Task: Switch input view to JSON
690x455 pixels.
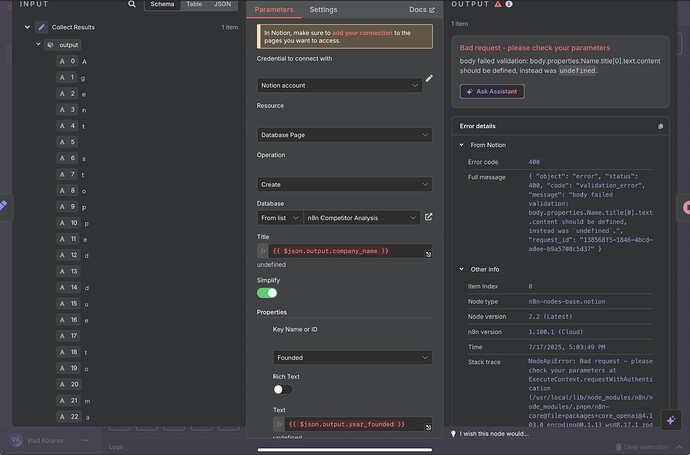Action: click(x=222, y=4)
